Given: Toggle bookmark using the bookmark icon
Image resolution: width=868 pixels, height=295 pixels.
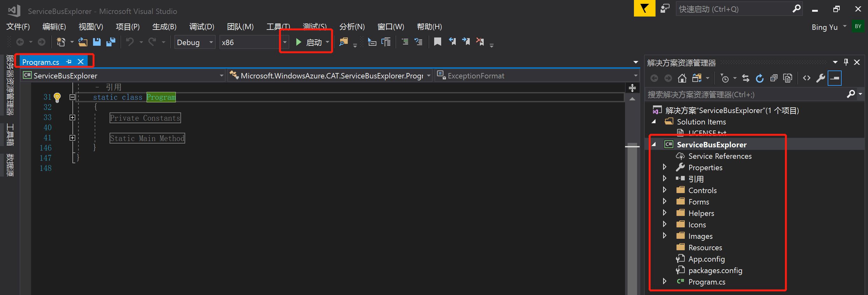Looking at the screenshot, I should point(437,42).
